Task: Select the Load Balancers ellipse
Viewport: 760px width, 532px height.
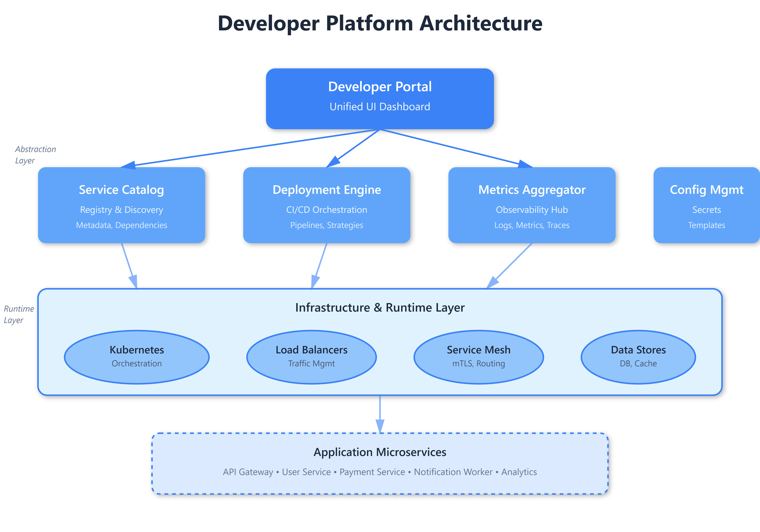Action: [311, 357]
